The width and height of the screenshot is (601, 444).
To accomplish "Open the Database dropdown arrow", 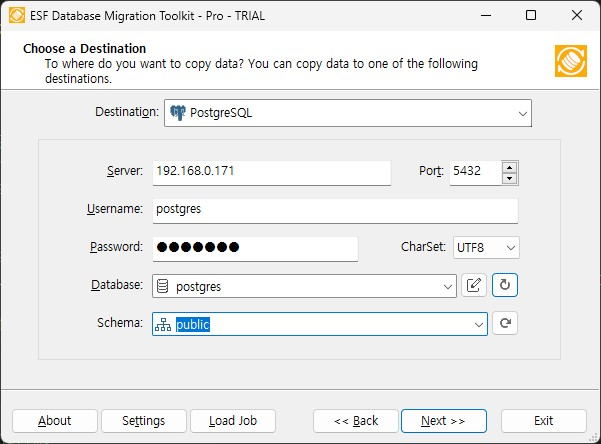I will [x=447, y=286].
